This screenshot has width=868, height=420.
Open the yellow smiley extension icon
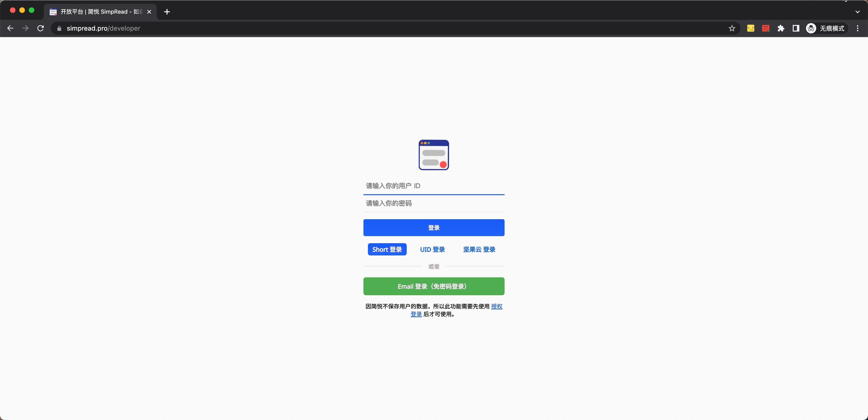750,28
